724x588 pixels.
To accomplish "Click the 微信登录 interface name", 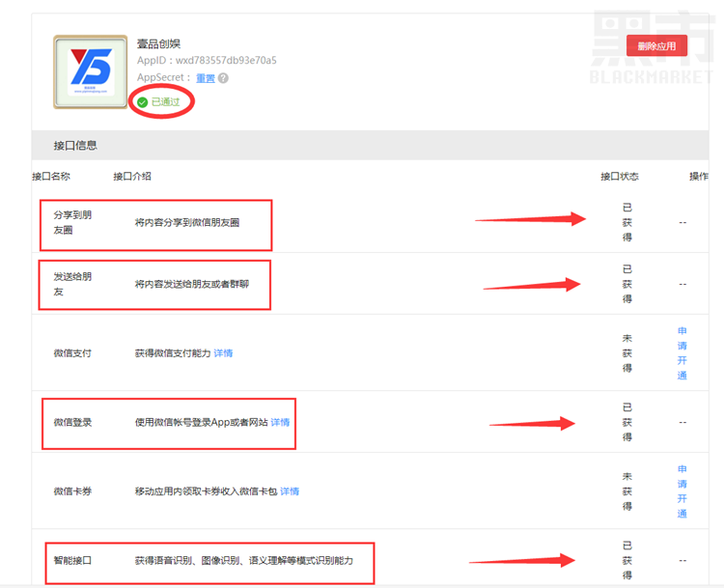I will [72, 422].
